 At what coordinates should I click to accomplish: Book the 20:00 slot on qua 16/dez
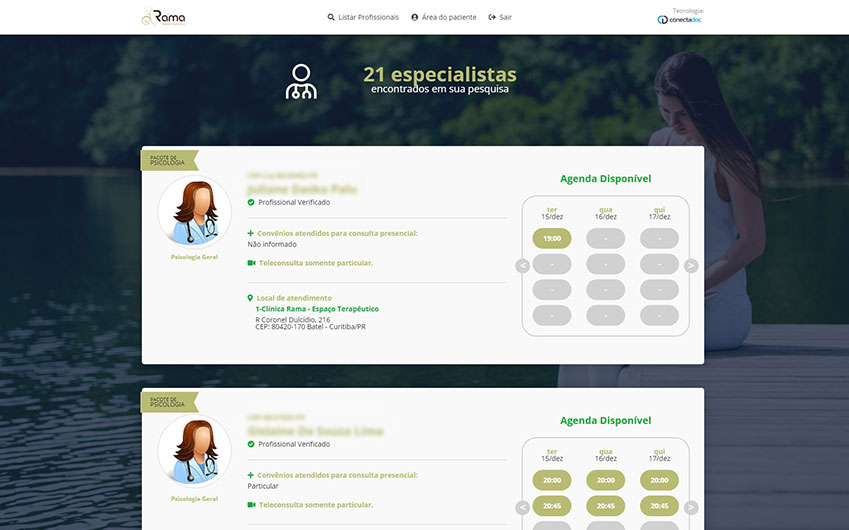(605, 480)
